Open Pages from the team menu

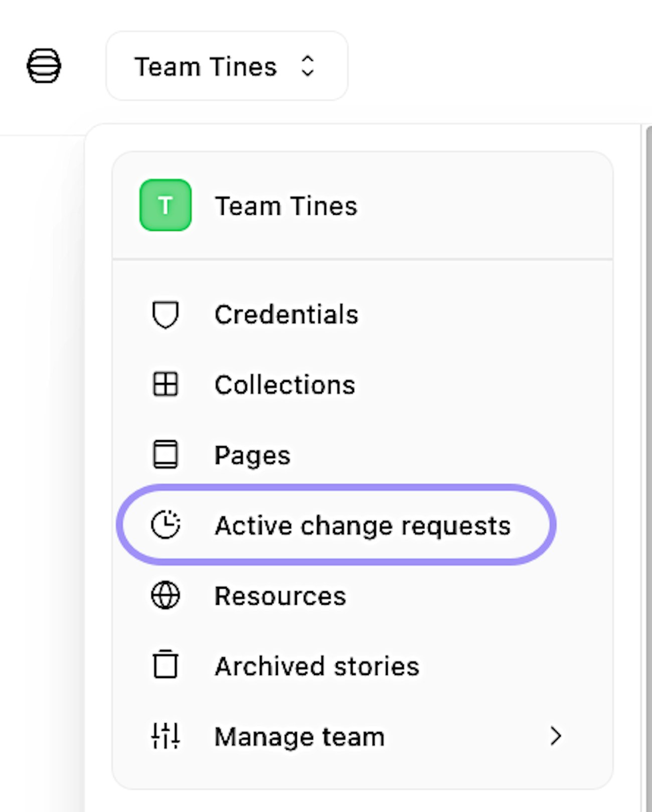pyautogui.click(x=252, y=455)
